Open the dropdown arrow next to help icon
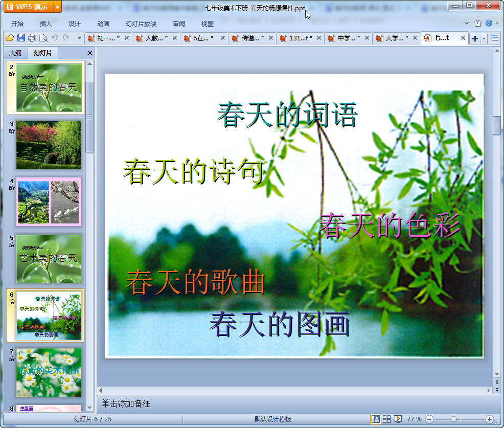The image size is (504, 428). click(x=497, y=23)
